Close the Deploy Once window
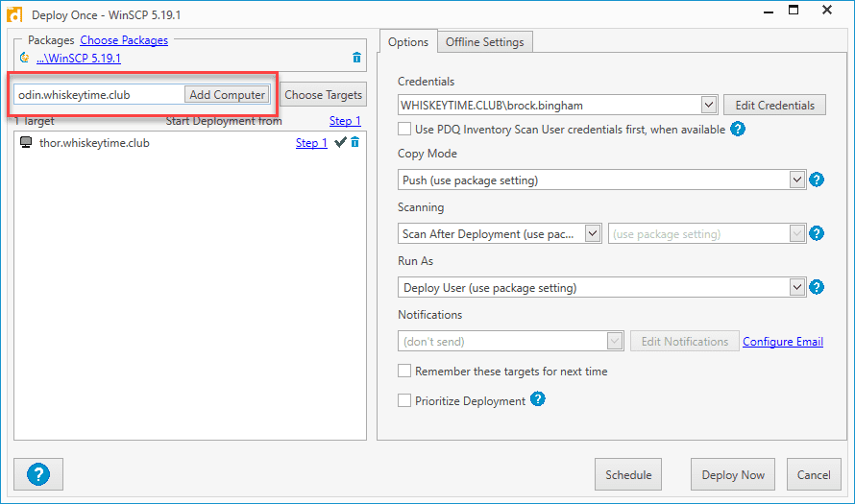Screen dimensions: 855x504 (827, 10)
